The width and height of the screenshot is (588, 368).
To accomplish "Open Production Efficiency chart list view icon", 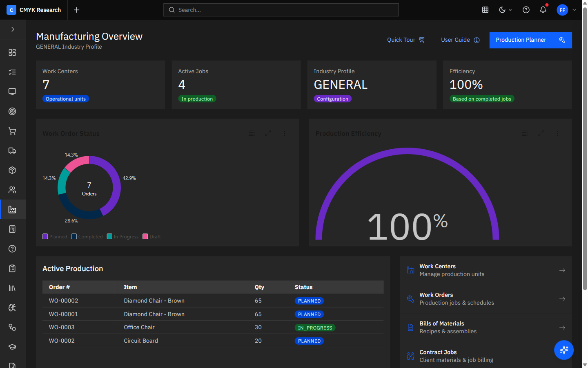I will point(525,133).
